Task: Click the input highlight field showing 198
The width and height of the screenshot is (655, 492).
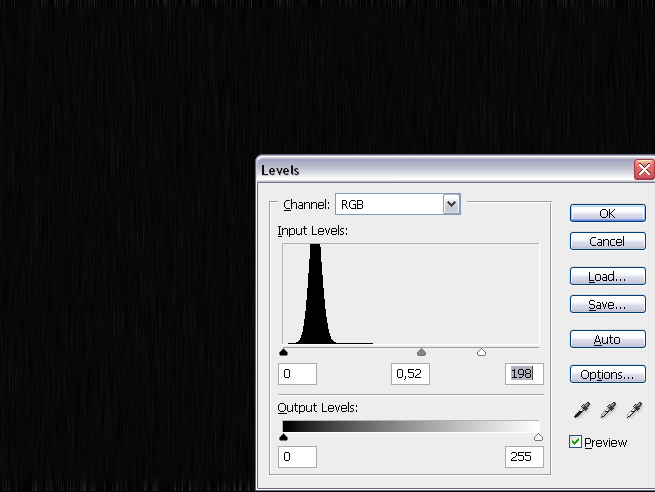Action: [x=524, y=373]
